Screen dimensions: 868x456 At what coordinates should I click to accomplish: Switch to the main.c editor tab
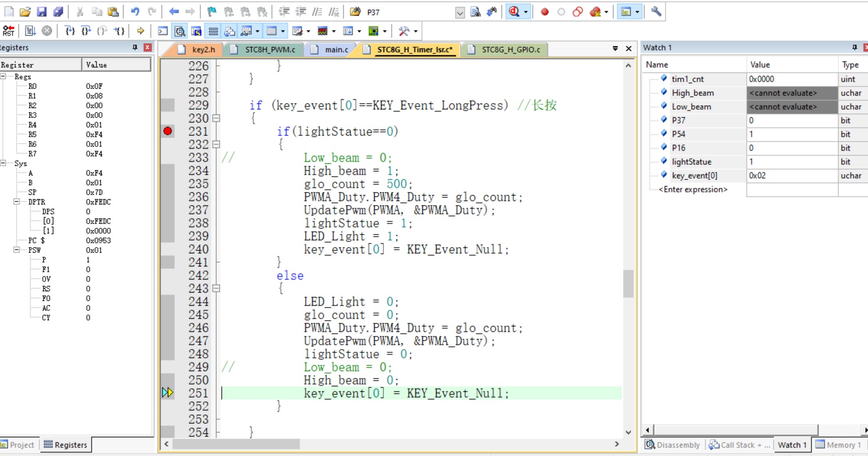(x=336, y=50)
